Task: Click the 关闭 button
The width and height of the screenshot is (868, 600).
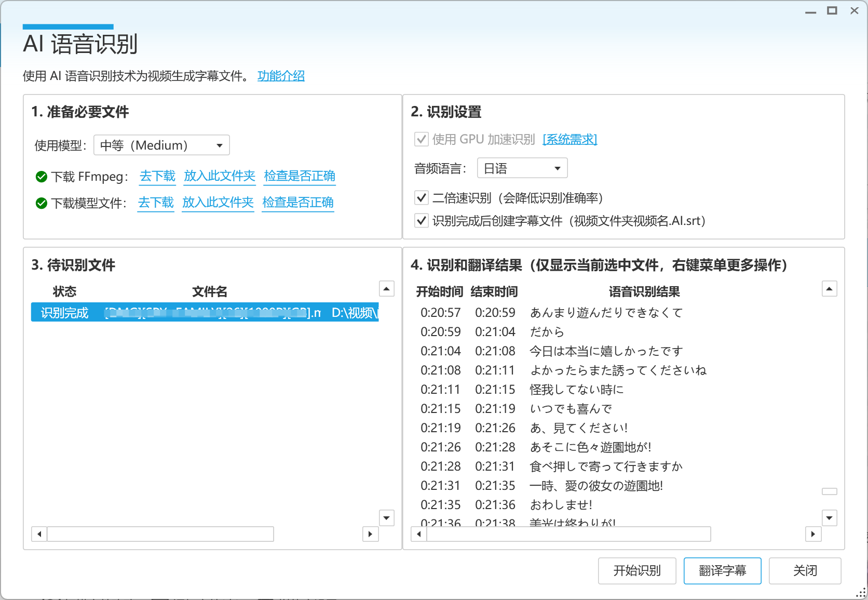Action: click(x=805, y=571)
